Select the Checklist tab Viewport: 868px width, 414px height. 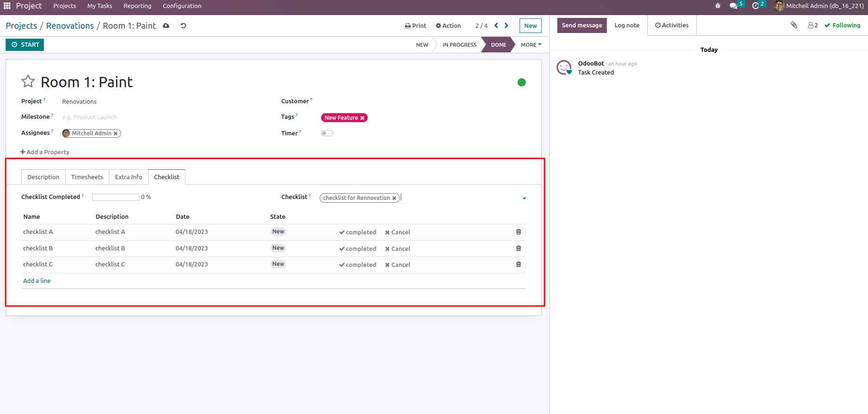coord(166,177)
